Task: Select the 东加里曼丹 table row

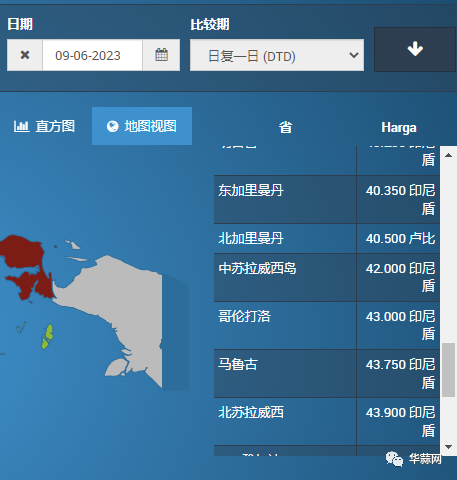Action: coord(327,199)
